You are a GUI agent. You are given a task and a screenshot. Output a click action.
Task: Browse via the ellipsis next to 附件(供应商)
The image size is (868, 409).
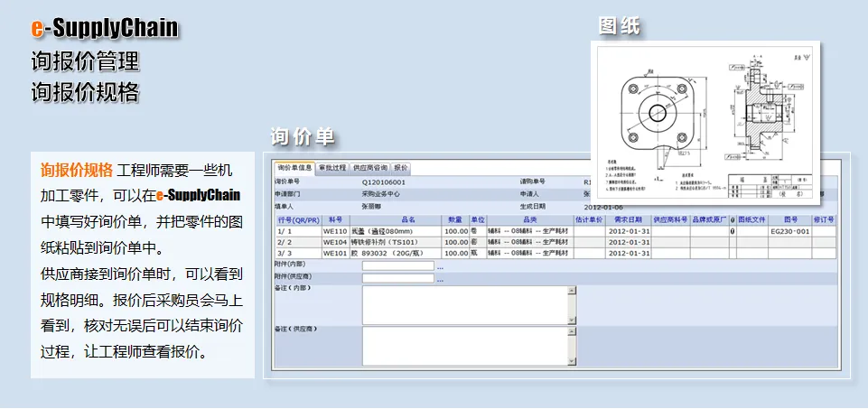[440, 281]
